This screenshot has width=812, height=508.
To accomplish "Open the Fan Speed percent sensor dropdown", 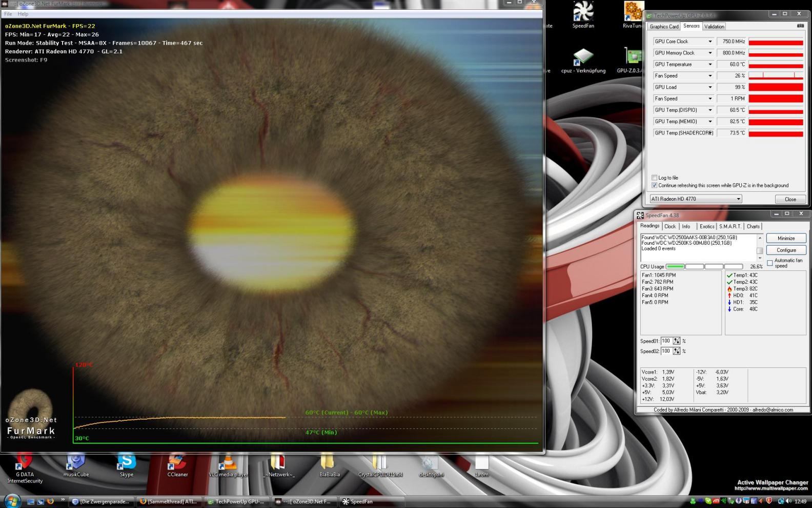I will coord(710,76).
